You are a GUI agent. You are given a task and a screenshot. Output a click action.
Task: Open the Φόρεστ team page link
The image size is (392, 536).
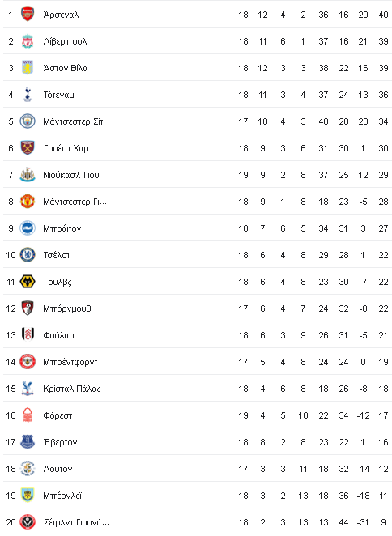(x=58, y=415)
